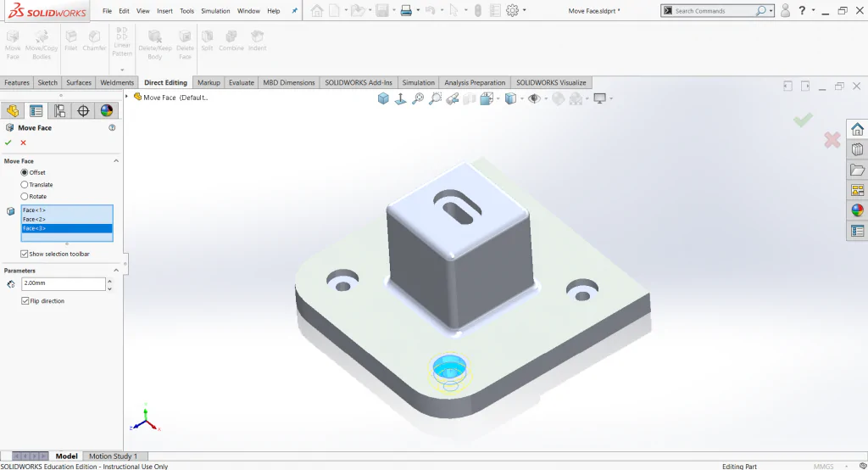Image resolution: width=868 pixels, height=470 pixels.
Task: Open the DimXpertManager crosshair tab
Action: click(x=83, y=111)
